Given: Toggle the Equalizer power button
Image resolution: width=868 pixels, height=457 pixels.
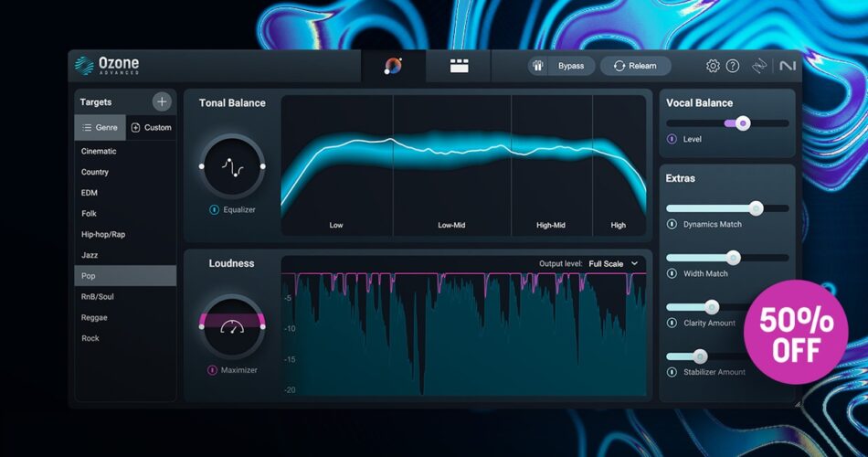Looking at the screenshot, I should [x=214, y=209].
